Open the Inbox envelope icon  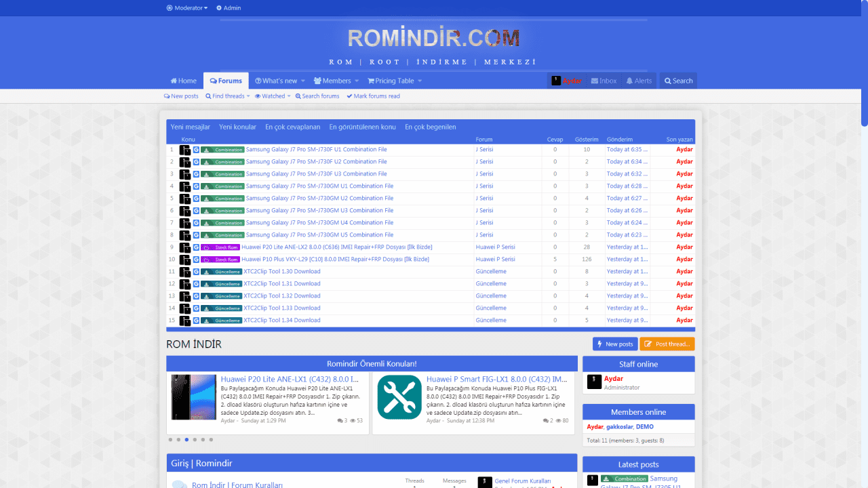click(x=595, y=81)
